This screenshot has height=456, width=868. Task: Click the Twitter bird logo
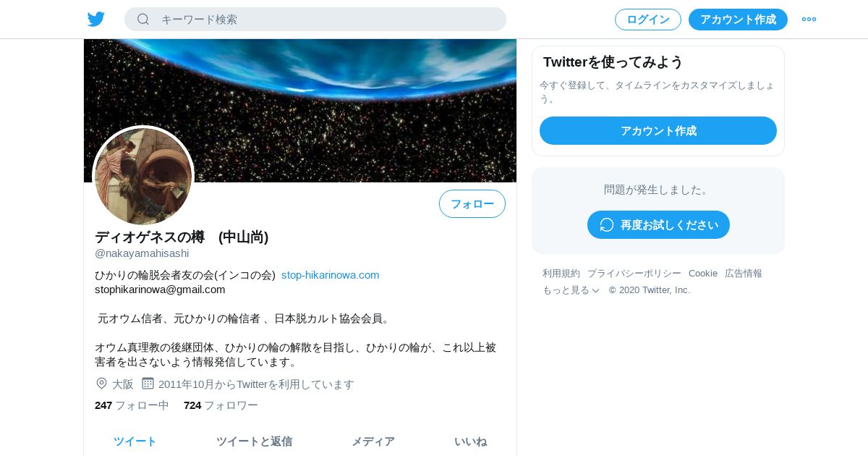(x=96, y=20)
